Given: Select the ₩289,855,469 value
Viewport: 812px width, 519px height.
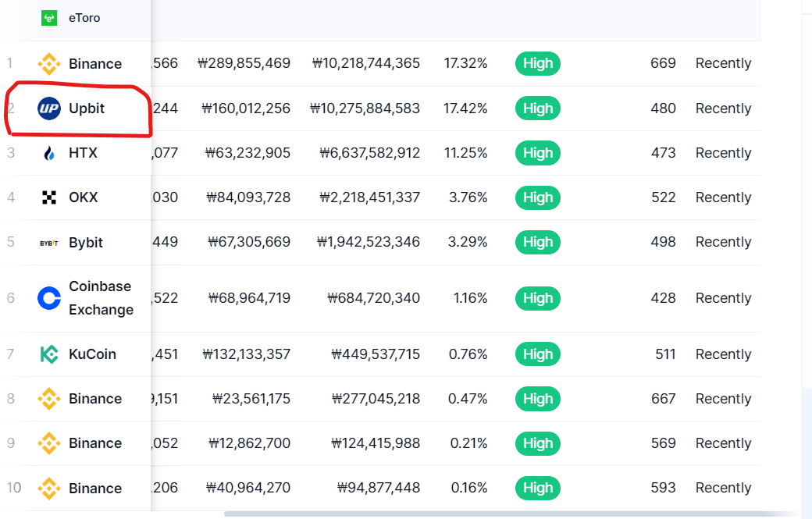Looking at the screenshot, I should click(x=244, y=63).
